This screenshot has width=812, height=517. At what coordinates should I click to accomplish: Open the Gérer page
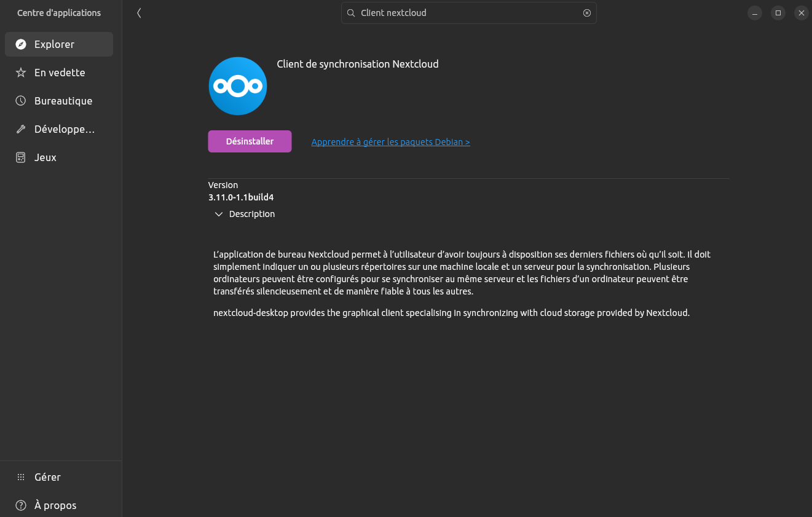coord(59,477)
